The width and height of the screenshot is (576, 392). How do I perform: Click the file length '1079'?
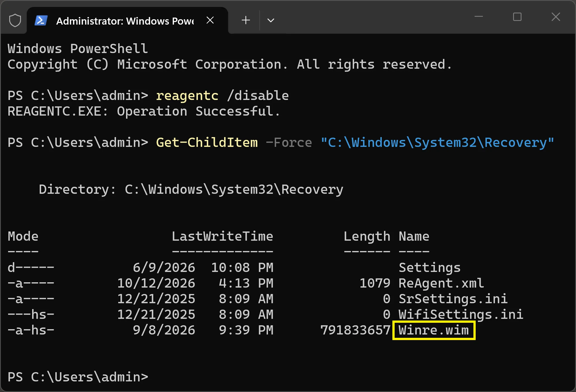[375, 283]
